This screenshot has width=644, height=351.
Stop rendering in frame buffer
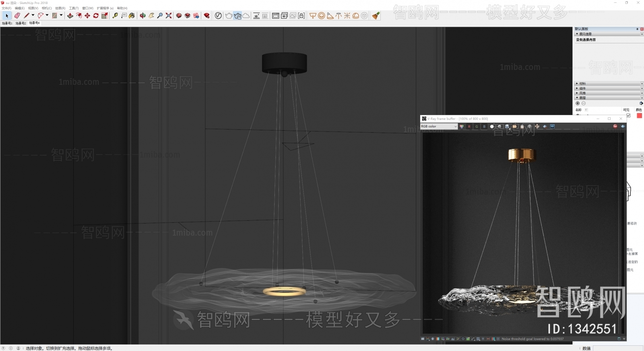[x=615, y=126]
